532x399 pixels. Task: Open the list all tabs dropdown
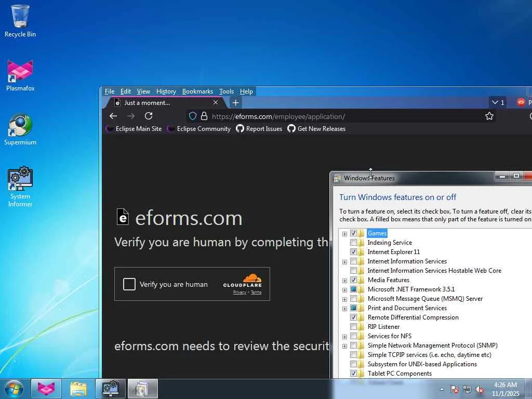click(x=498, y=102)
